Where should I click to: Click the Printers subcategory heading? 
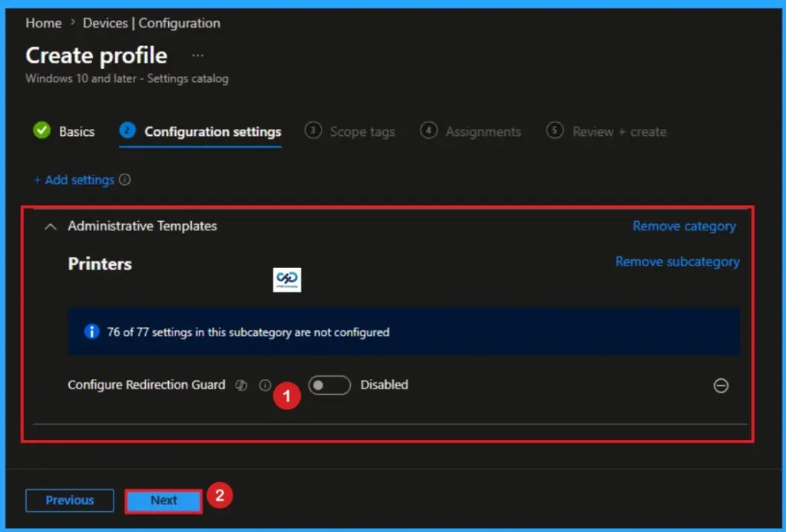100,264
